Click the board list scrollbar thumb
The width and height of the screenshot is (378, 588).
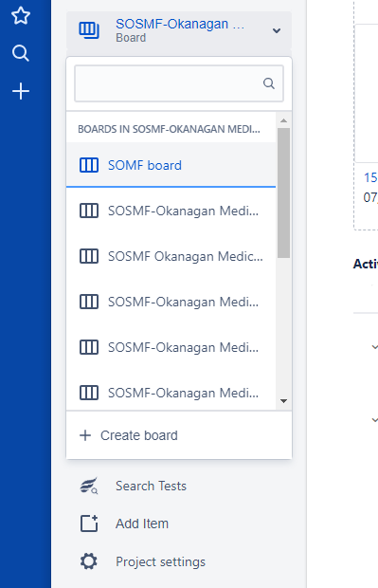[x=283, y=193]
